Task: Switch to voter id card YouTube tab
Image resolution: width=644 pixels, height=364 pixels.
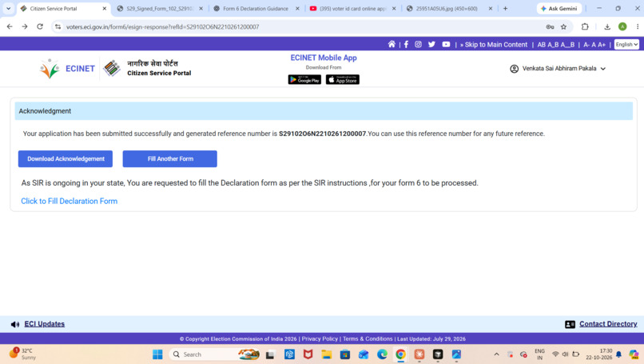Action: (x=352, y=8)
